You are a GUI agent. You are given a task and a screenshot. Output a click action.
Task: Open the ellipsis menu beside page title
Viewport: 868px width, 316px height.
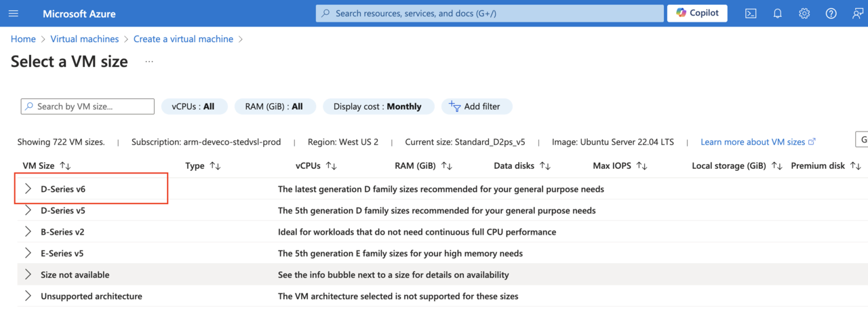(149, 62)
